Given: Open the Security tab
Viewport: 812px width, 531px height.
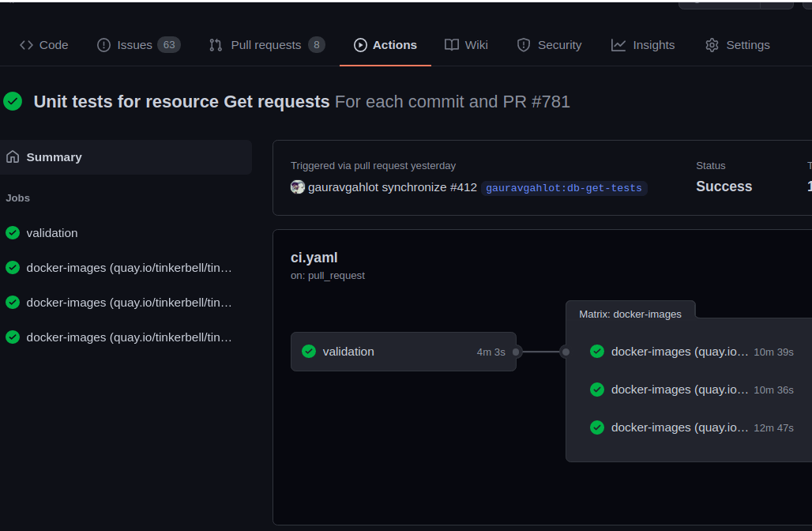Looking at the screenshot, I should click(x=549, y=45).
